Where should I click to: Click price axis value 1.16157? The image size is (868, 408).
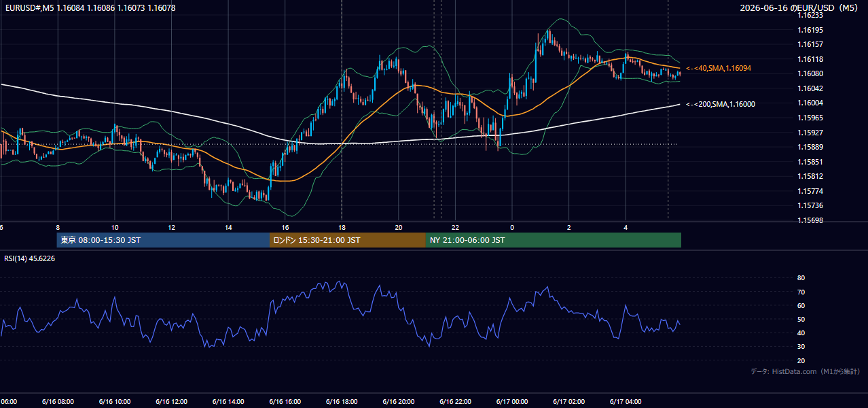pos(810,44)
